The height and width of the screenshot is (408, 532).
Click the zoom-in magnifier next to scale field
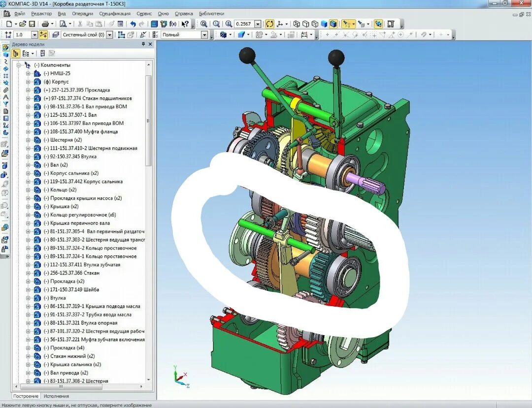click(x=229, y=24)
